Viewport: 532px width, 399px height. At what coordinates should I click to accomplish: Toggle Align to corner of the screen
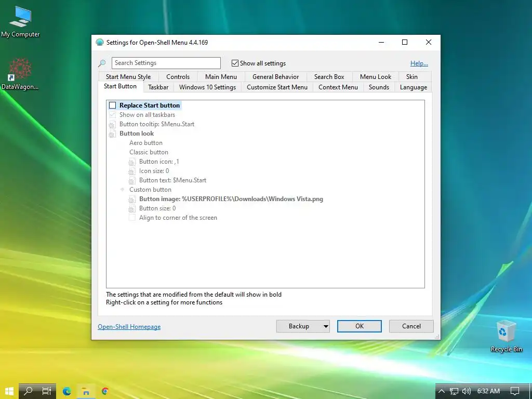pyautogui.click(x=131, y=218)
